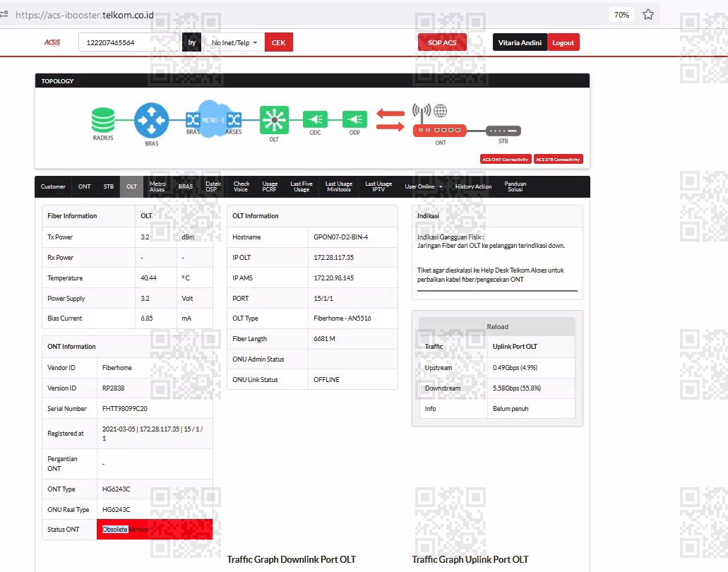Image resolution: width=728 pixels, height=572 pixels.
Task: Click the red bidirectional arrows icon
Action: click(390, 120)
